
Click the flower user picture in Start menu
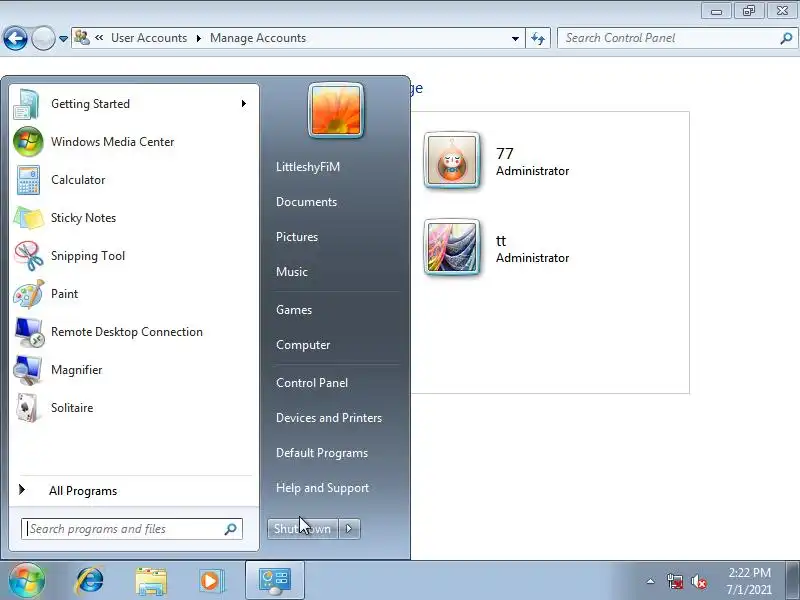336,110
